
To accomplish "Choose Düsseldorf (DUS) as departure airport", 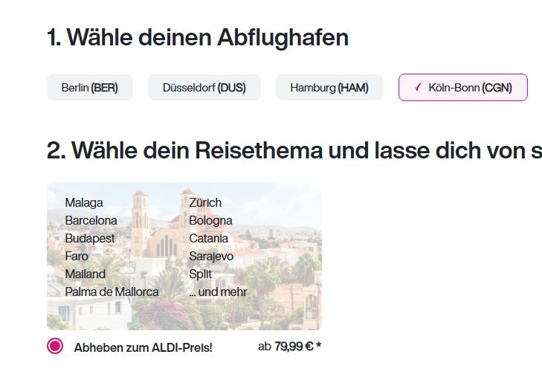I will (x=204, y=88).
